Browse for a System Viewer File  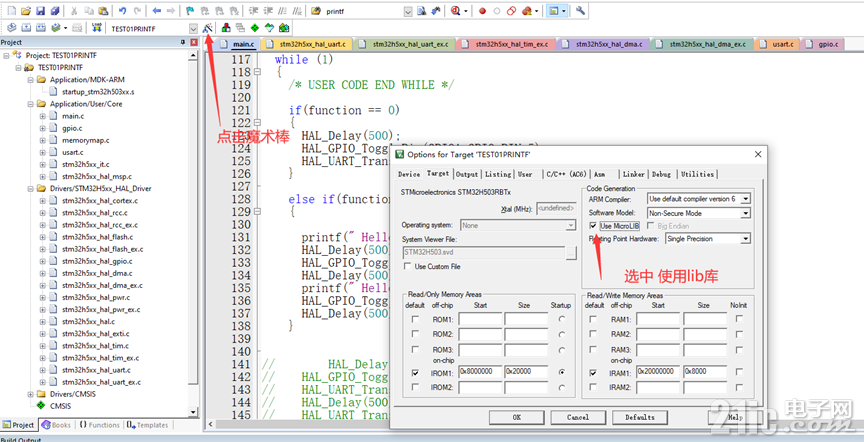tap(571, 253)
